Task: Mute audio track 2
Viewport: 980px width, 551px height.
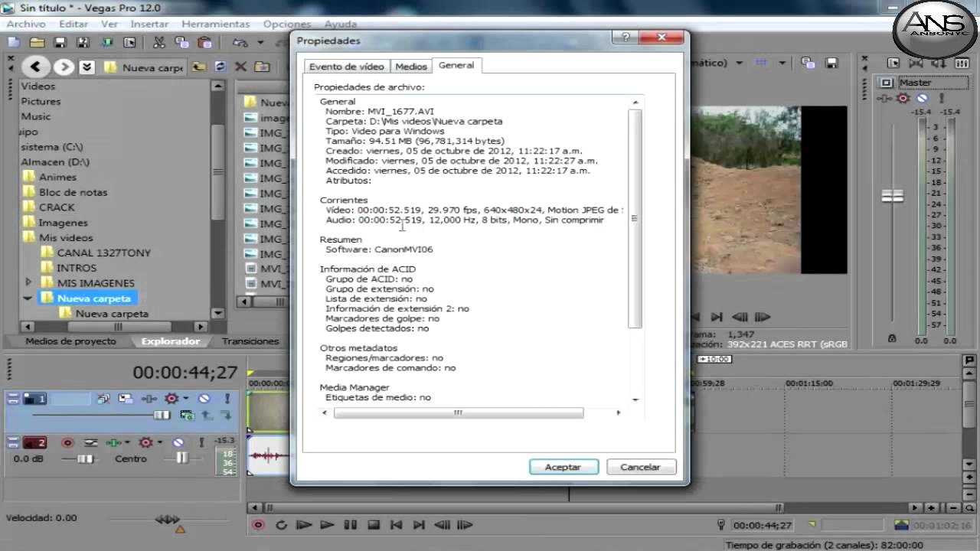Action: 178,442
